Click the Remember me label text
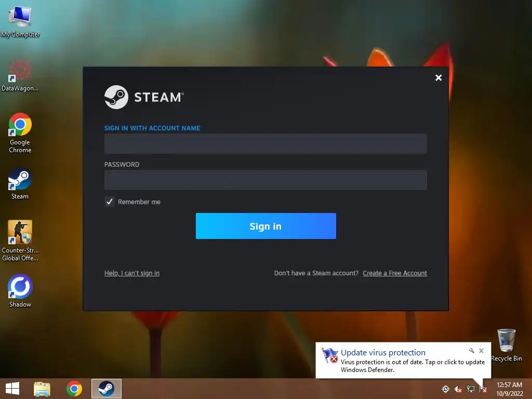This screenshot has width=532, height=399. (x=139, y=202)
